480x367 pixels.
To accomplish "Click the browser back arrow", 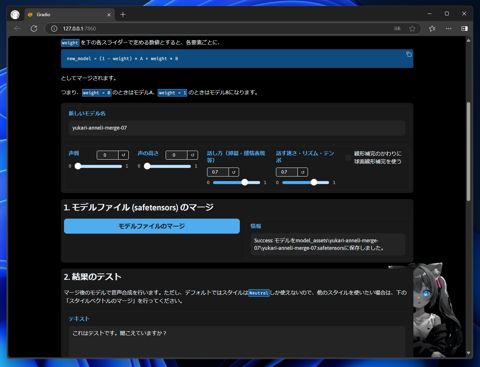I will point(17,29).
